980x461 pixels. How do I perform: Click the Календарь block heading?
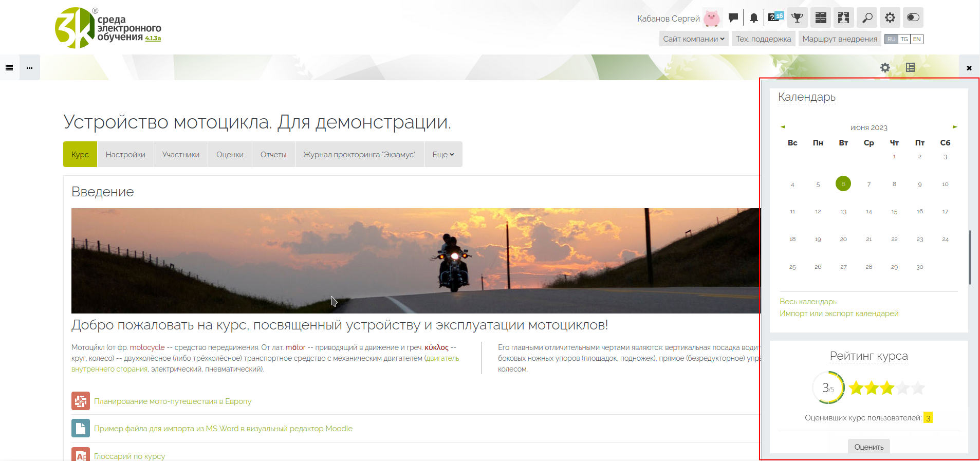point(807,97)
